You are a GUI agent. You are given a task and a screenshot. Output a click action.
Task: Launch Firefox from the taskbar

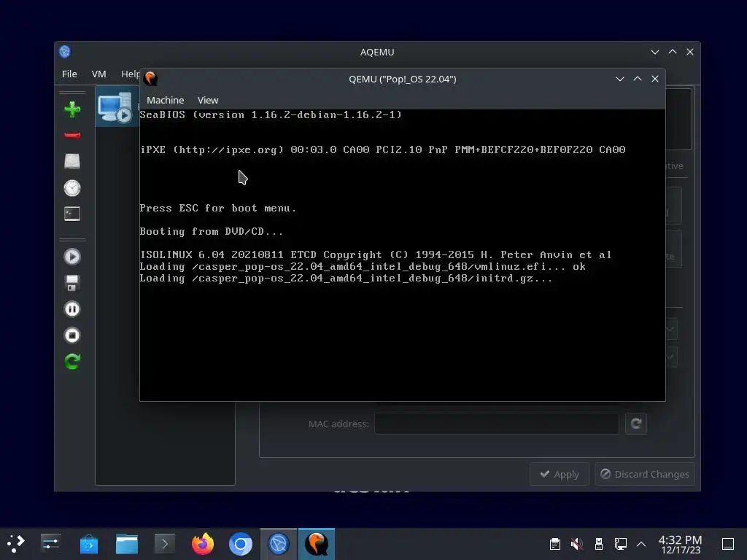[203, 544]
